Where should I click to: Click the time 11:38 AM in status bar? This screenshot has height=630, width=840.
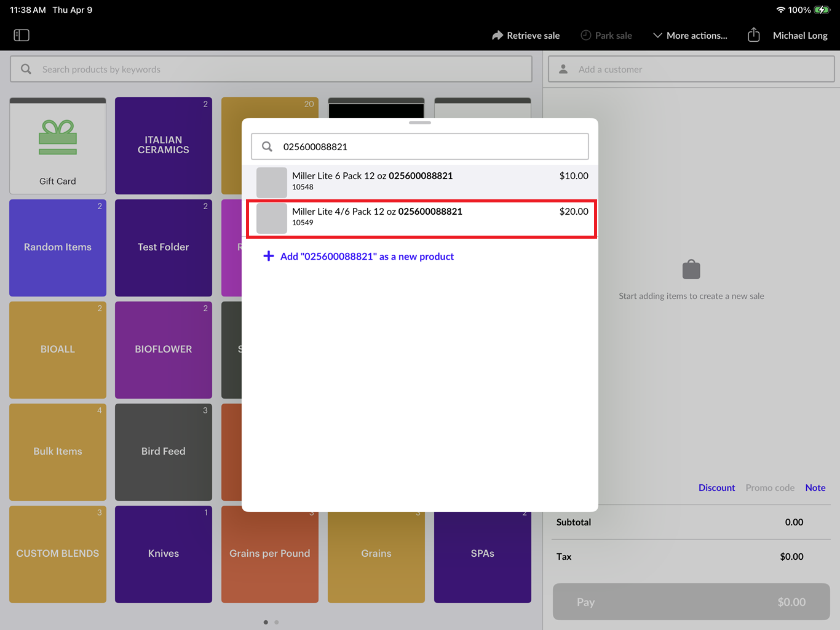point(28,10)
